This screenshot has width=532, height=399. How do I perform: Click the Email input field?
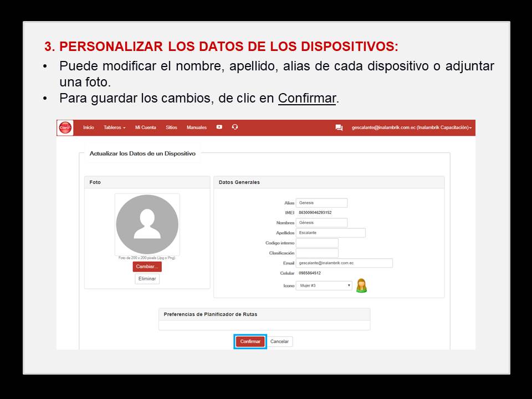pos(344,263)
